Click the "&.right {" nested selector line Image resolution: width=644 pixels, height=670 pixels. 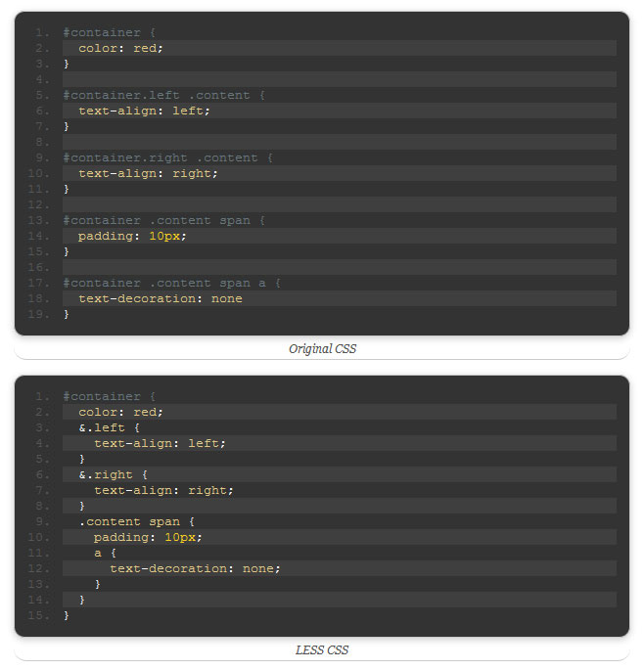click(114, 474)
